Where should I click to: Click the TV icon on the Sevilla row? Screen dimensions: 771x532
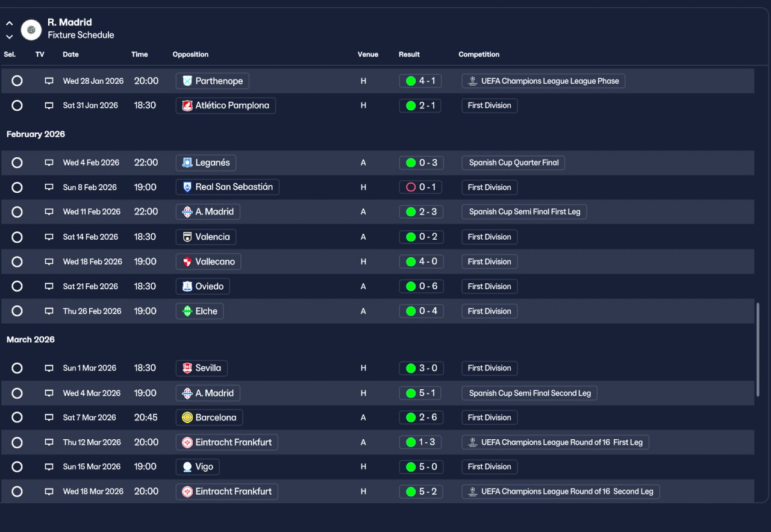pyautogui.click(x=49, y=368)
